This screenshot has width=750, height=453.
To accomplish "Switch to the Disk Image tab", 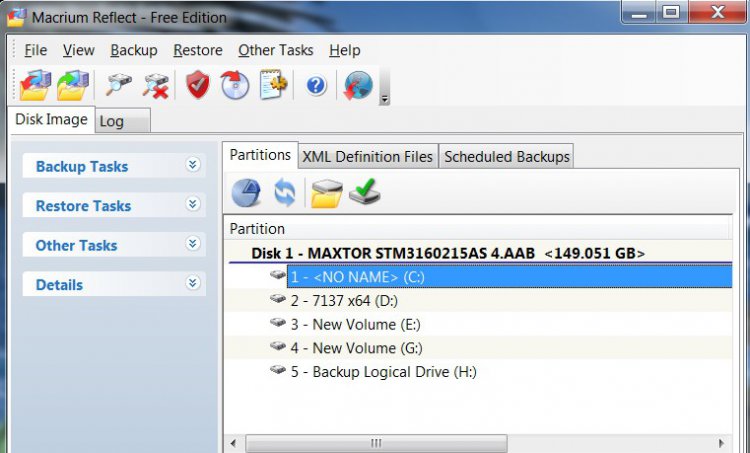I will 51,119.
